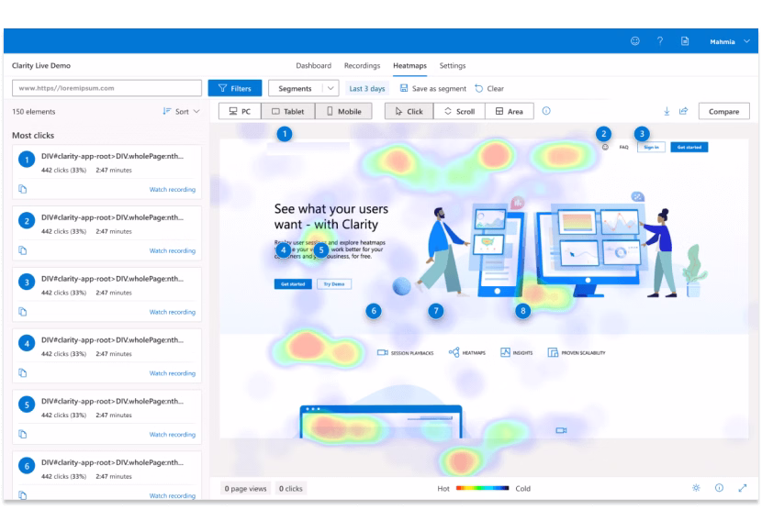Watch recording for element 4
Viewport: 762px width, 532px height.
[x=172, y=372]
